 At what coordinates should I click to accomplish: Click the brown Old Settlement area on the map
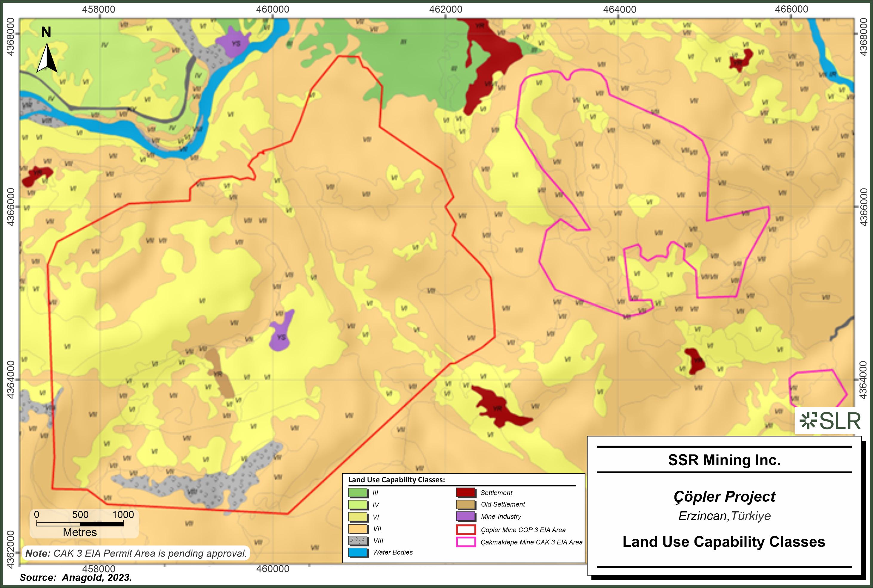pos(220,374)
